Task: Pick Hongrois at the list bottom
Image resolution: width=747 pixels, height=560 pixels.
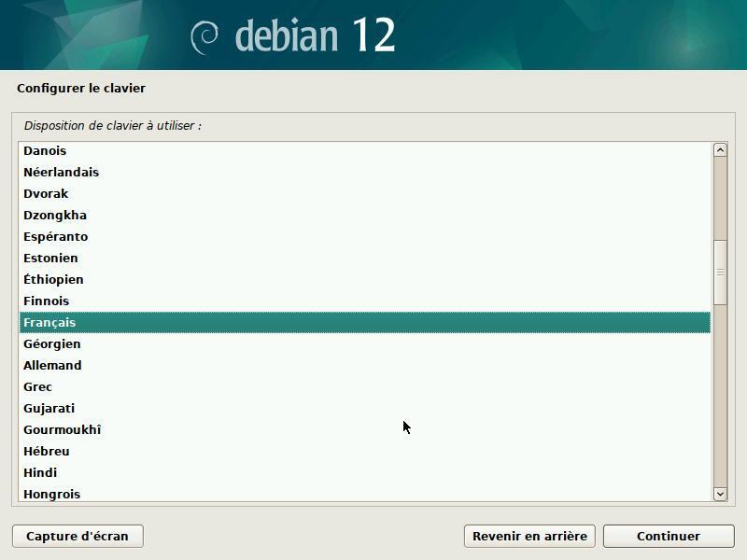Action: 51,494
